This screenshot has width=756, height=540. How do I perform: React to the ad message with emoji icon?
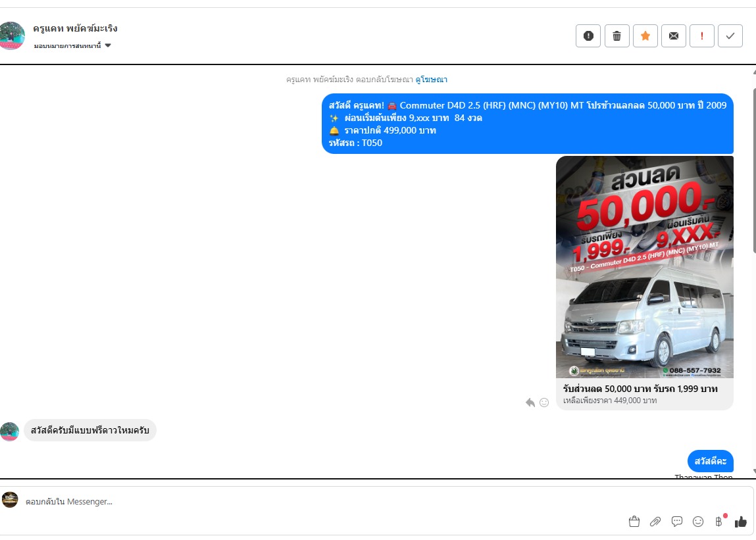pos(544,403)
